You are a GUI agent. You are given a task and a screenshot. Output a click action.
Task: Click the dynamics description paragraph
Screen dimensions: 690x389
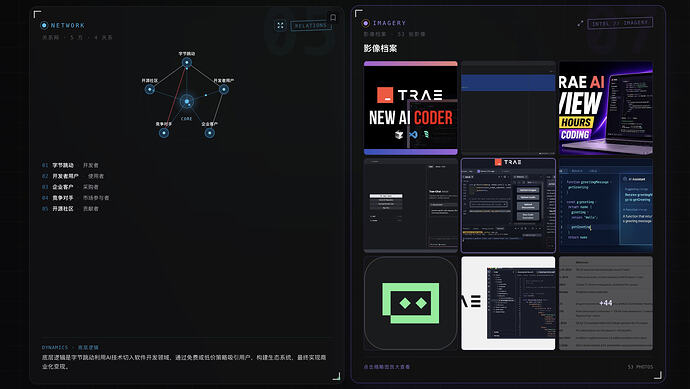point(184,362)
